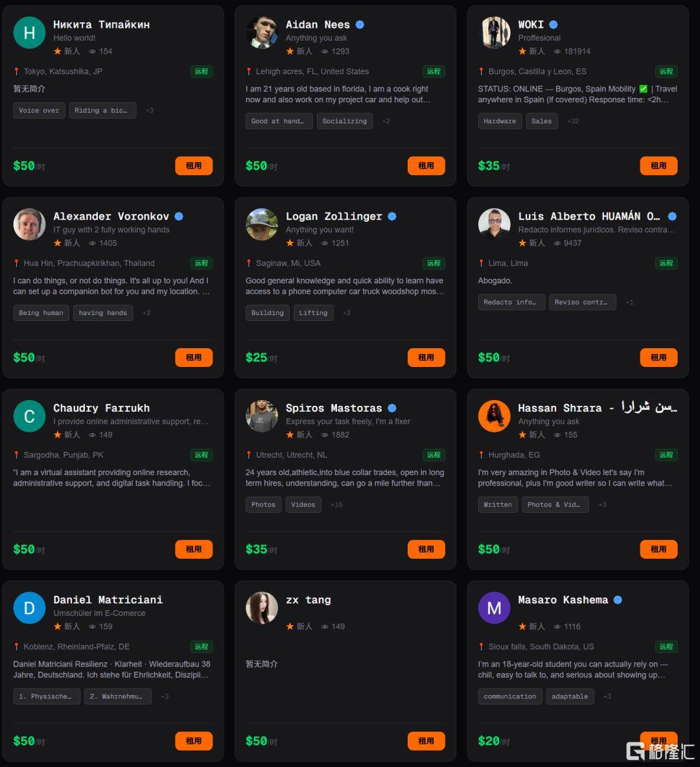Viewport: 700px width, 767px height.
Task: Expand the +16 more skills on Spiros Mastoras
Action: point(336,505)
